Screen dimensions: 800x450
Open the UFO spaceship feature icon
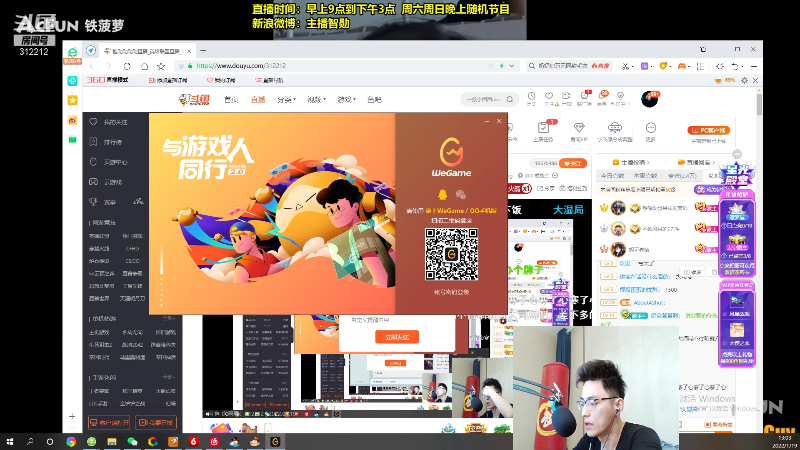coord(615,128)
